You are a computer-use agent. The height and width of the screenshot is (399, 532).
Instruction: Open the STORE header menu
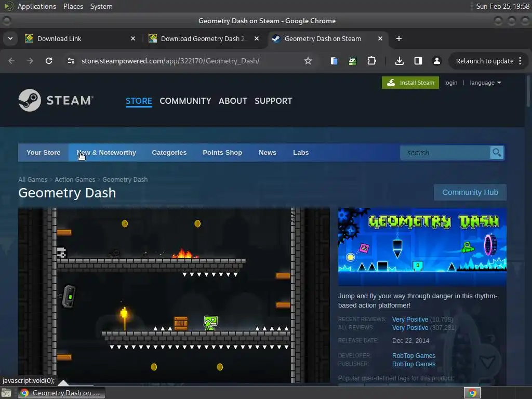(139, 101)
